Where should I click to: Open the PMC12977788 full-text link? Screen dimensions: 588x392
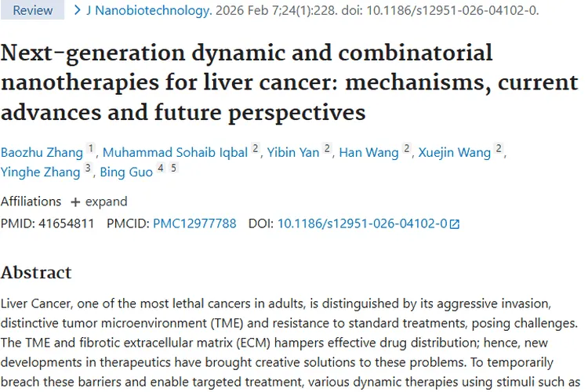(x=194, y=223)
